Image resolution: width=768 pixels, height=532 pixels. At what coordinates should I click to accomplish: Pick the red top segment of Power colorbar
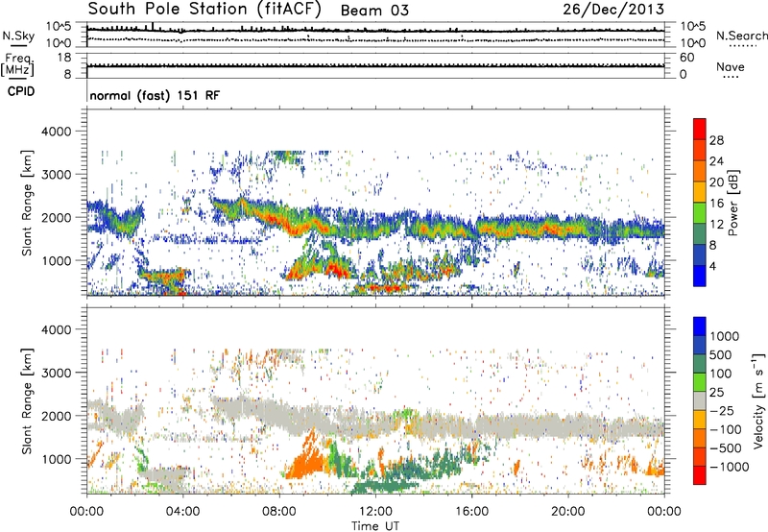(x=700, y=129)
